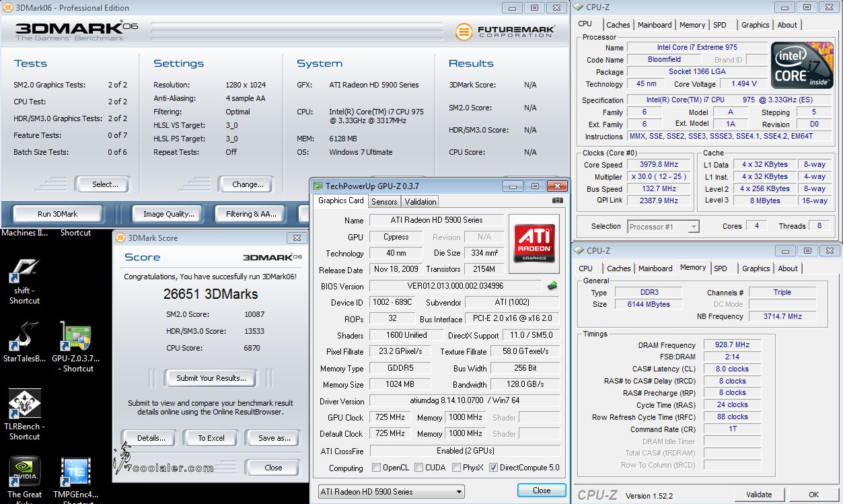The width and height of the screenshot is (843, 504).
Task: Open the About tab in bottom CPU-Z window
Action: (788, 268)
